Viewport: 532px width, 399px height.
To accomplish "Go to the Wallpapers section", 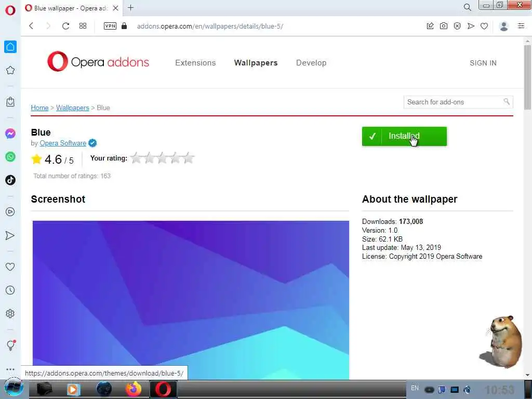I will click(x=256, y=63).
